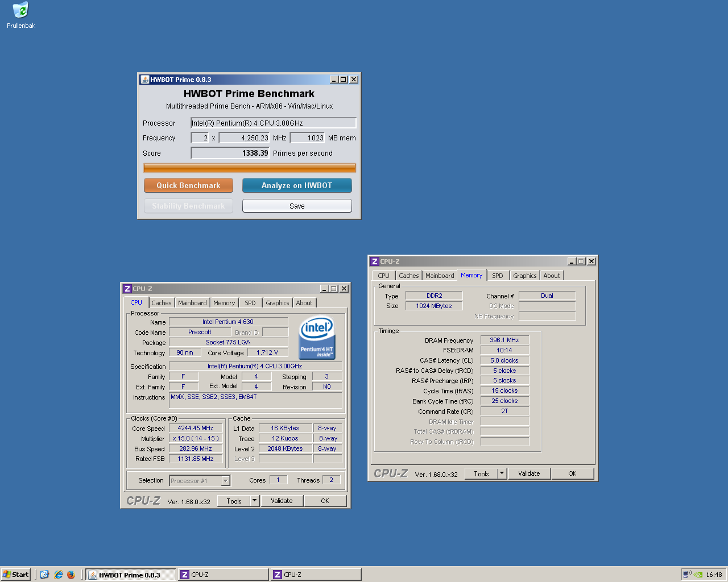
Task: Open Caches tab in right CPU-Z window
Action: [x=409, y=276]
